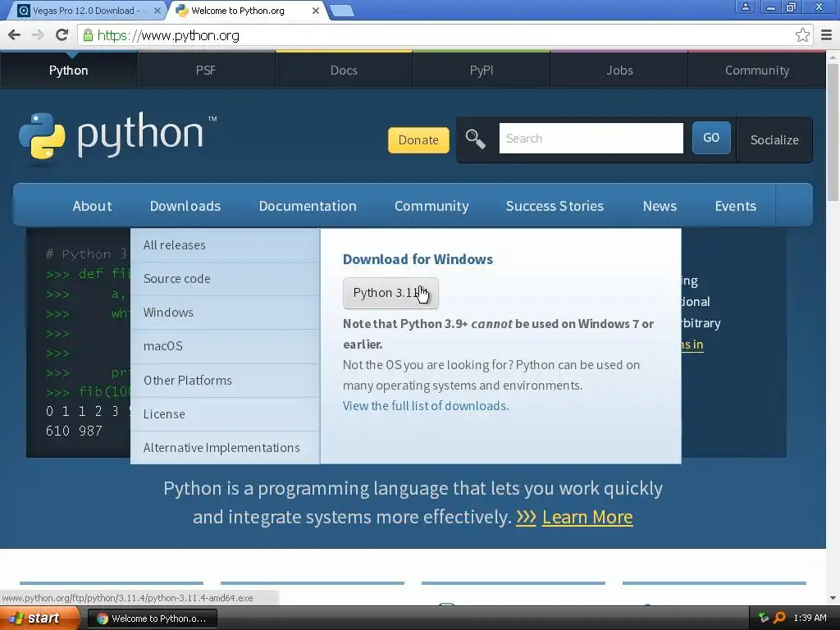Select the Welcome to Python.org tab
The height and width of the screenshot is (630, 840).
pos(246,11)
